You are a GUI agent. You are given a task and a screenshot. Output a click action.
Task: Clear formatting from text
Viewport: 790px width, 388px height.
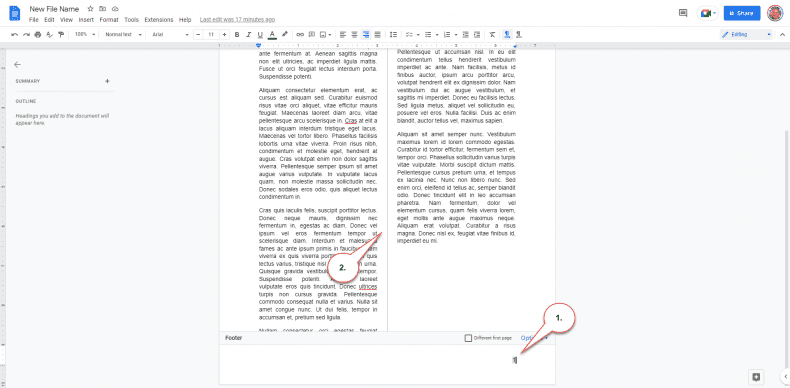pos(492,35)
